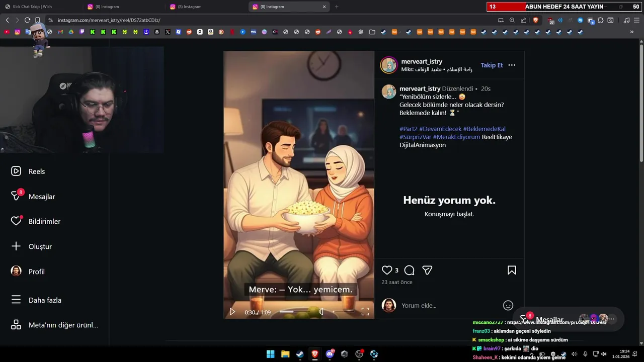The image size is (644, 362).
Task: Close the active Instagram tab
Action: [324, 7]
